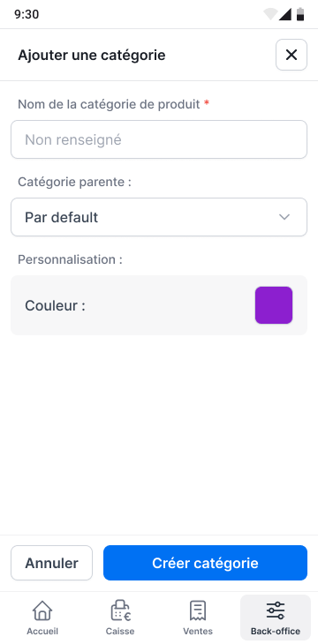Switch to the Accueil tab label
This screenshot has width=318, height=644.
pyautogui.click(x=42, y=632)
